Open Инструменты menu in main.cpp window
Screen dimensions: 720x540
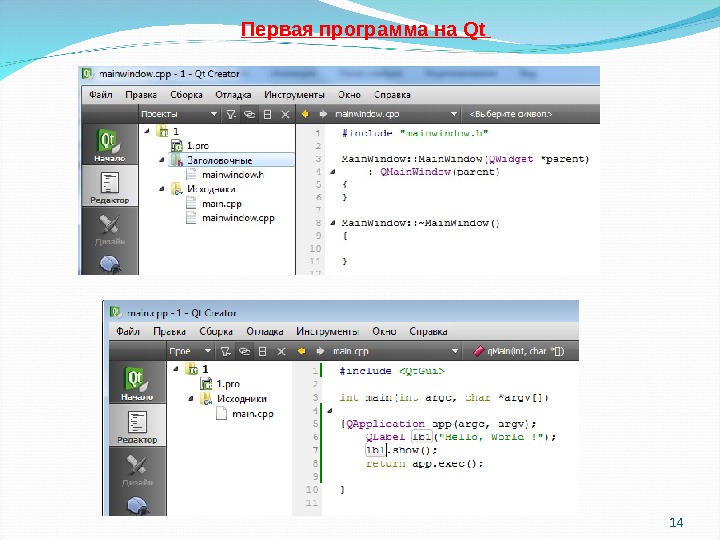327,331
